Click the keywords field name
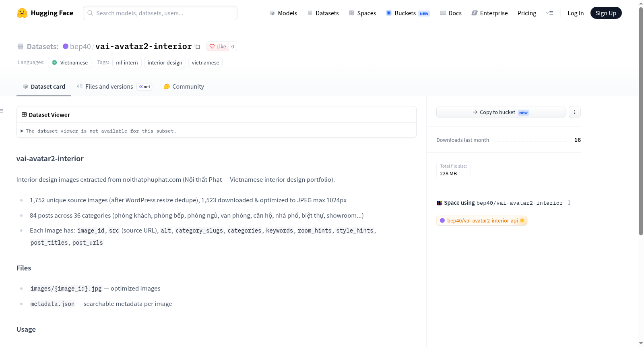Image resolution: width=644 pixels, height=347 pixels. click(x=280, y=231)
